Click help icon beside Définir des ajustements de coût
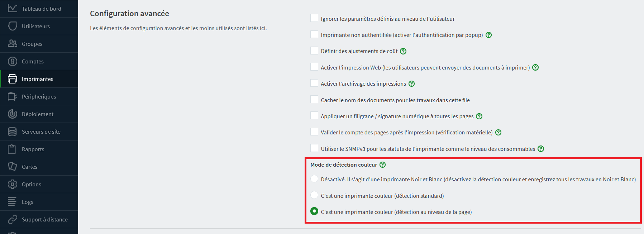 [403, 51]
